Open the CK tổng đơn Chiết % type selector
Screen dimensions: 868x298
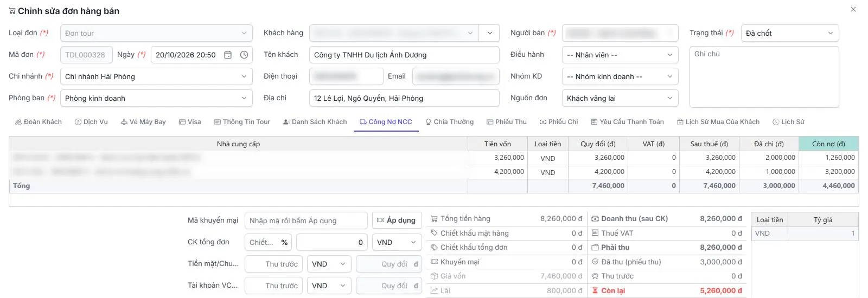268,242
